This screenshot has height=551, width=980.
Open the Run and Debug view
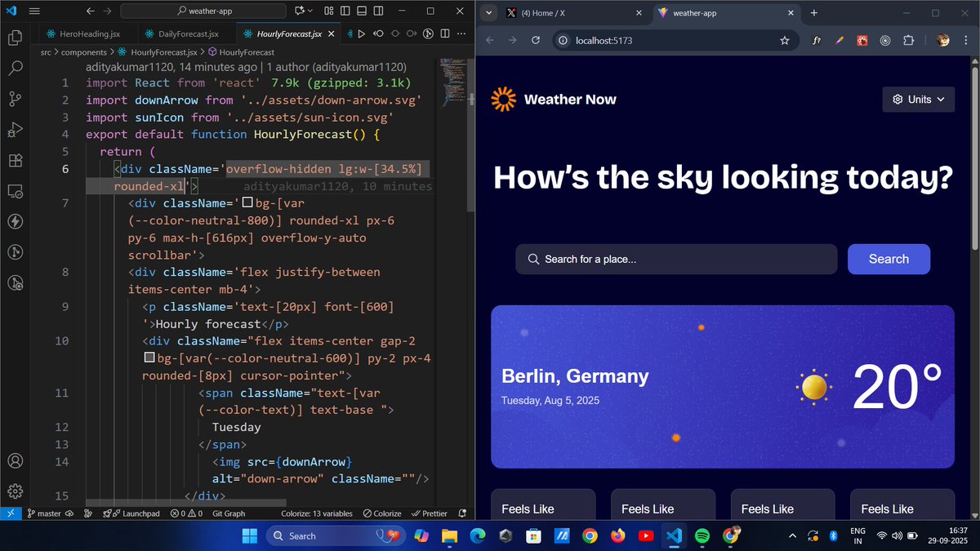tap(15, 130)
